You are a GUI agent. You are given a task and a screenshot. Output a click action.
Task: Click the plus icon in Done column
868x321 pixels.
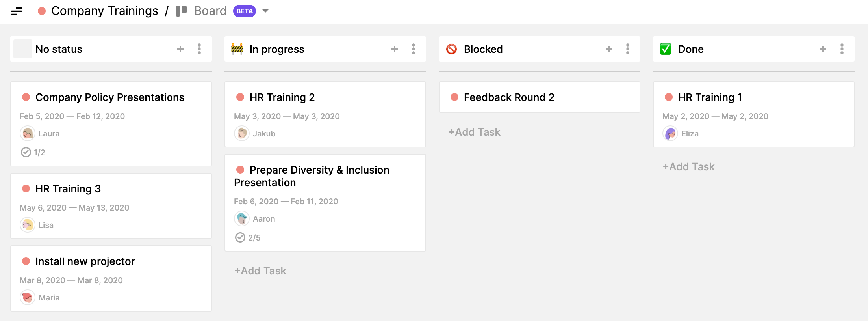pyautogui.click(x=823, y=49)
